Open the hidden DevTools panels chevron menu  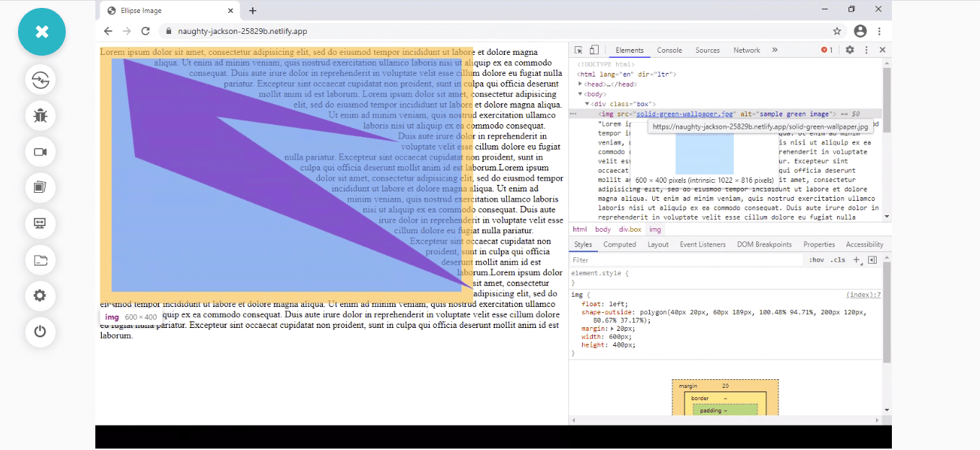pos(774,49)
